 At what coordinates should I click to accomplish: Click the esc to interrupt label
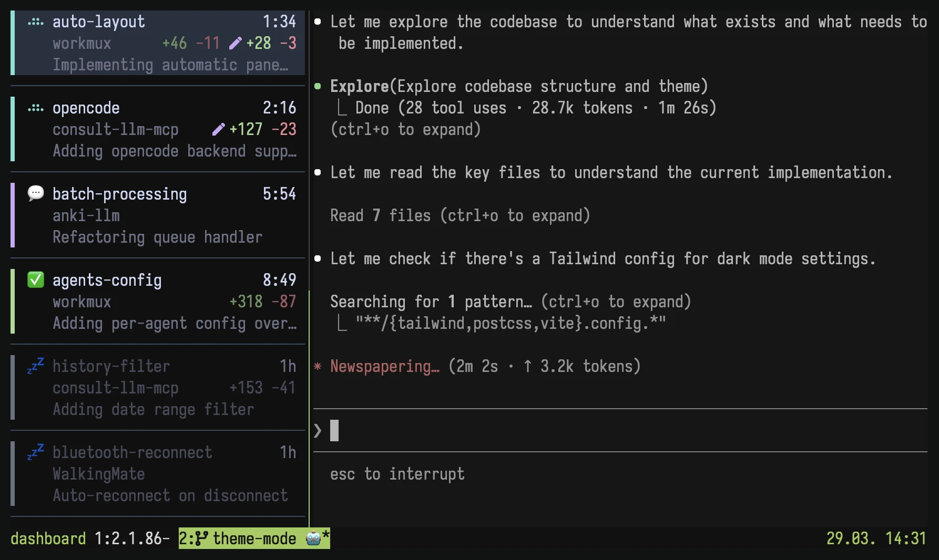[x=397, y=473]
